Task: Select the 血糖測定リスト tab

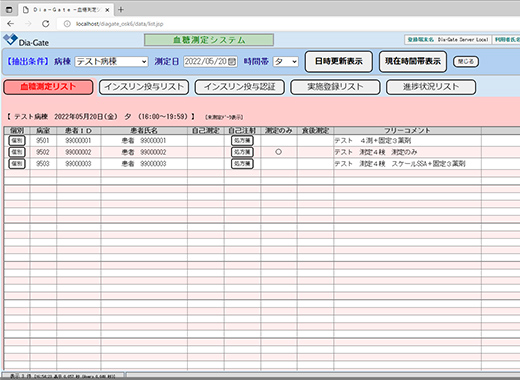Action: (x=48, y=87)
